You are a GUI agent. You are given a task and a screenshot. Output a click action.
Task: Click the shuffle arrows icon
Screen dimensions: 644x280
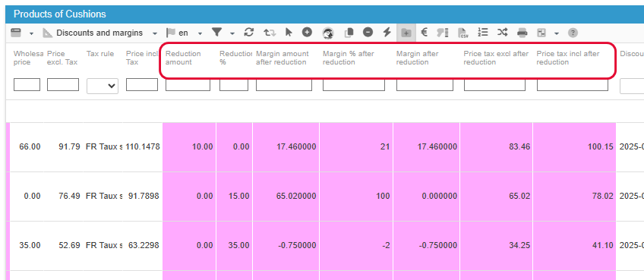tap(502, 33)
